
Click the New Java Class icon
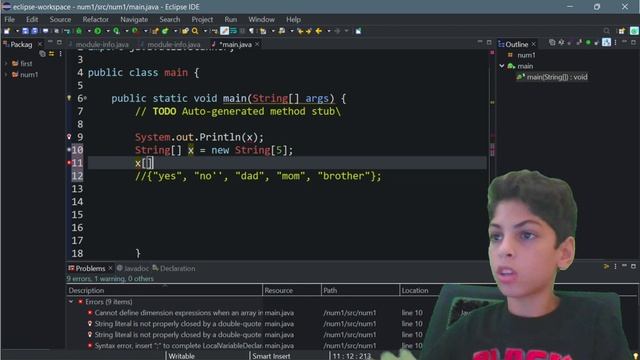[x=165, y=31]
